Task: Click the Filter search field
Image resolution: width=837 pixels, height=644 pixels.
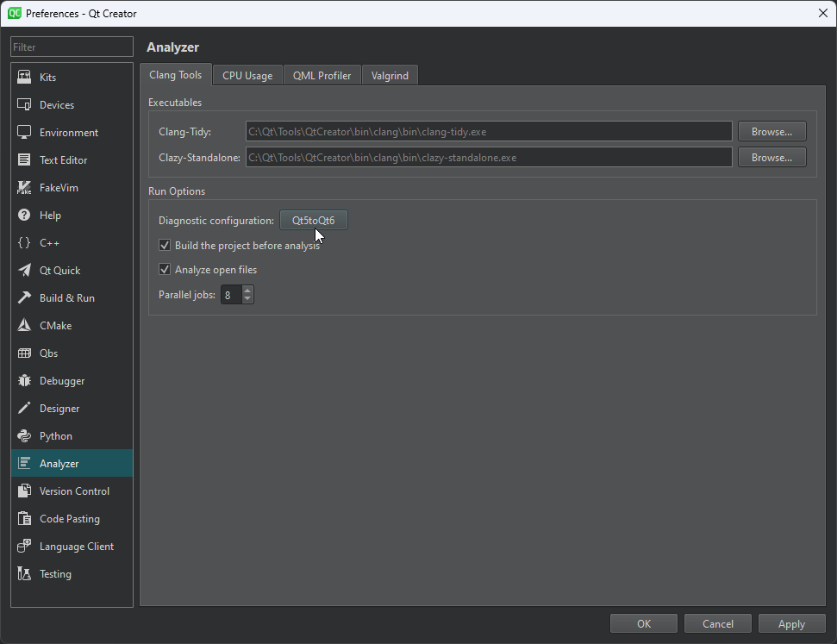Action: (72, 47)
